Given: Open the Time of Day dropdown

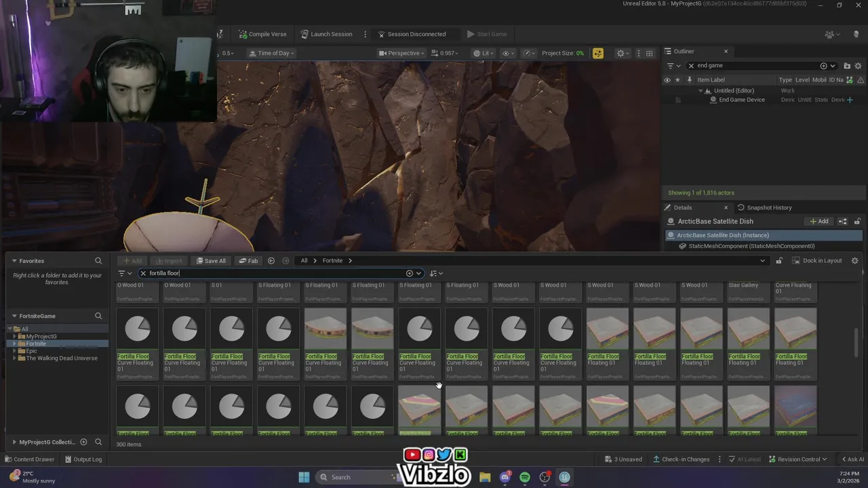Looking at the screenshot, I should 271,53.
